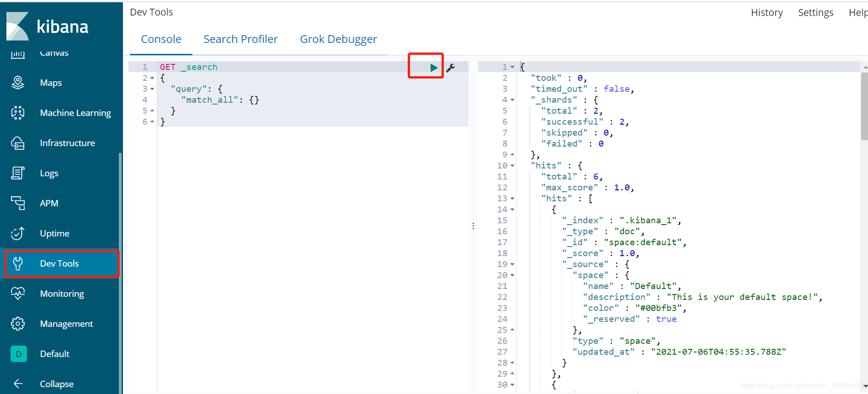This screenshot has width=868, height=394.
Task: Collapse fold arrow on request line 3
Action: click(x=152, y=89)
